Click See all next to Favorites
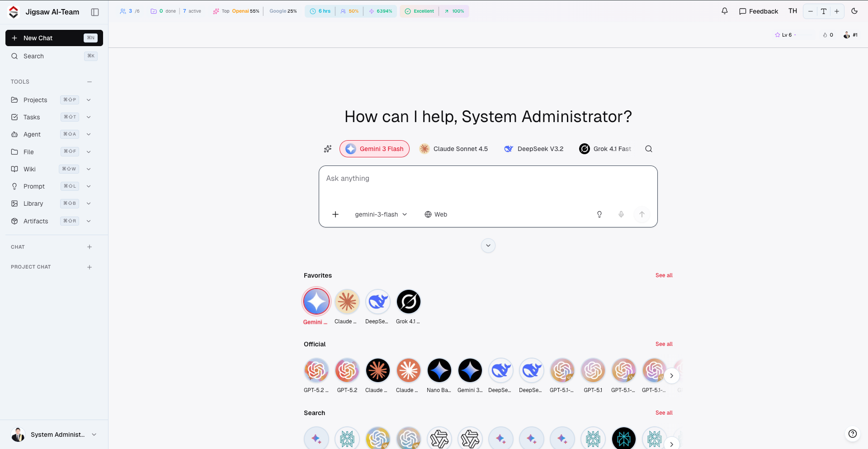This screenshot has width=868, height=449. pyautogui.click(x=664, y=275)
